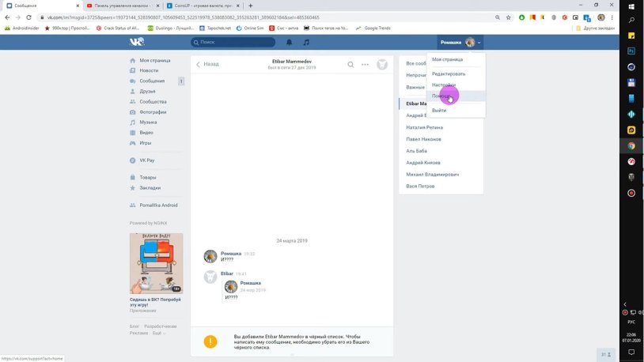The height and width of the screenshot is (362, 644).
Task: Close the YouTube channel panel tab
Action: pos(157,6)
